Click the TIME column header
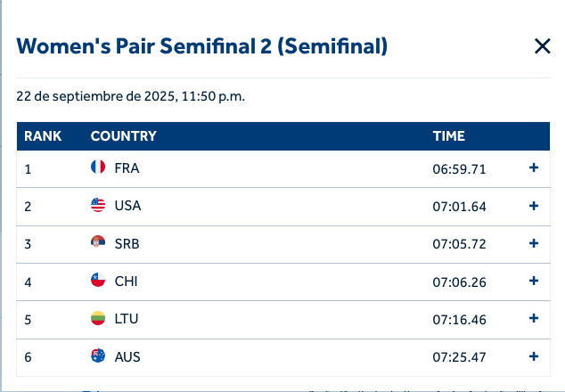Image resolution: width=565 pixels, height=392 pixels. point(449,136)
